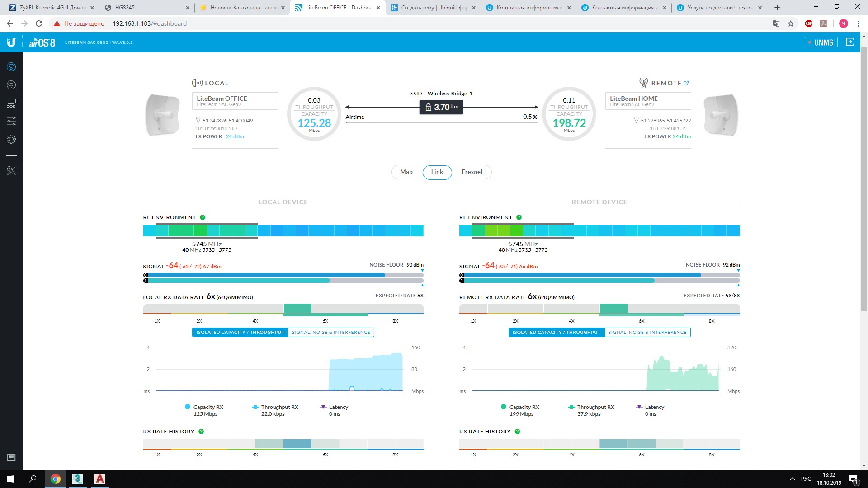The width and height of the screenshot is (868, 488).
Task: Open the log icon at sidebar bottom
Action: click(11, 457)
